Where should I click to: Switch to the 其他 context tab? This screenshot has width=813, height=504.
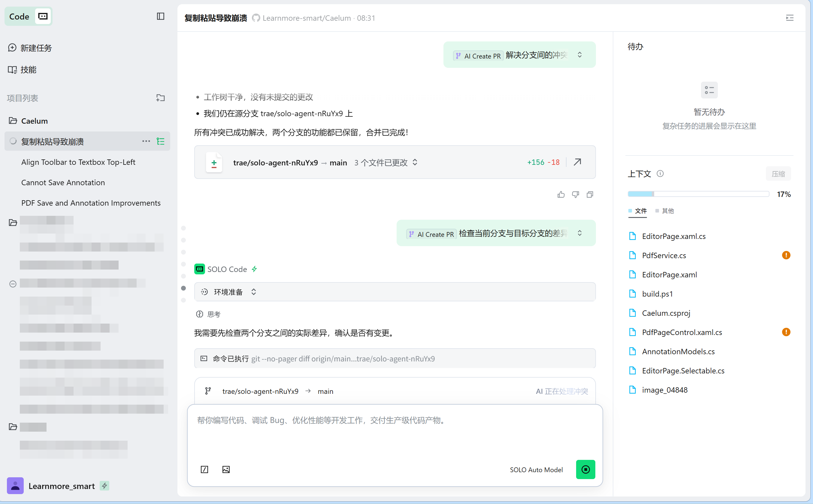pyautogui.click(x=667, y=211)
